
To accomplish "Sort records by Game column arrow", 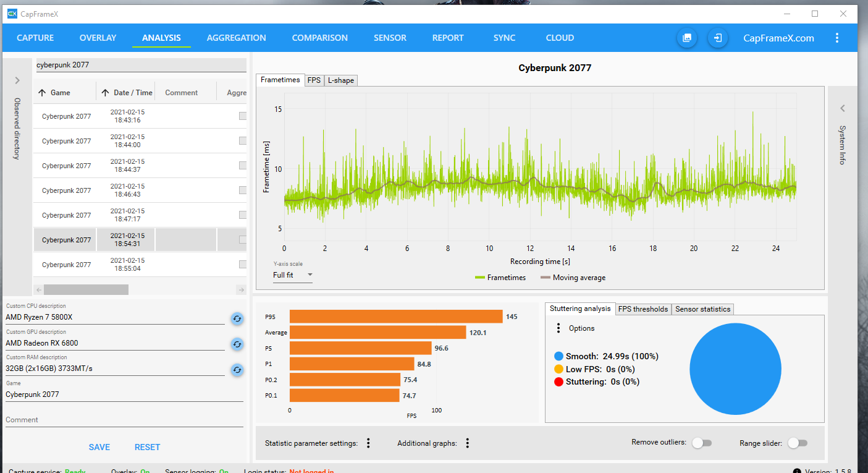I will (x=42, y=93).
